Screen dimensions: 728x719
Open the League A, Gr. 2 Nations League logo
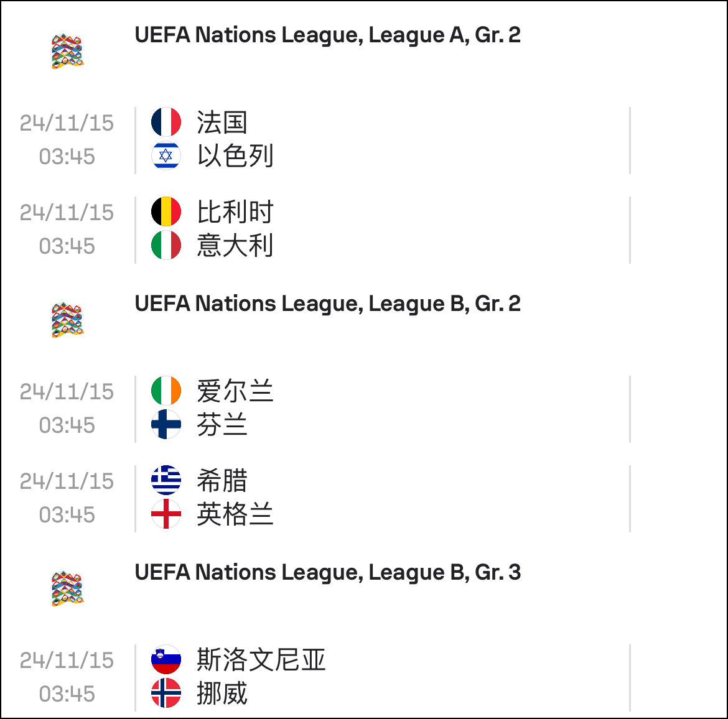point(68,51)
